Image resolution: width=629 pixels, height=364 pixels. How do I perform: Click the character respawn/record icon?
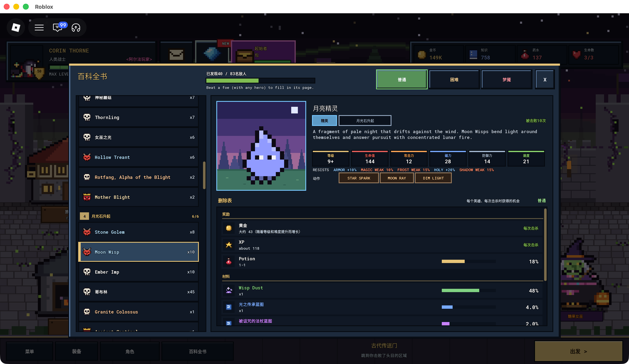[76, 27]
